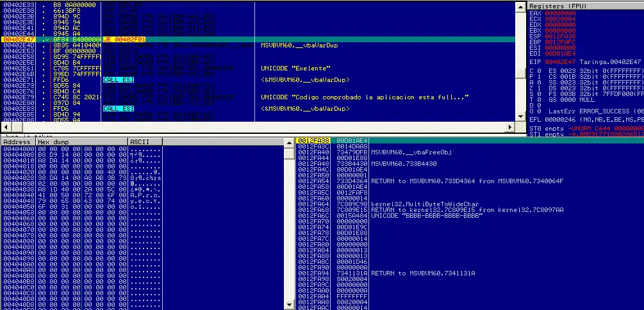Select ESP register value 0012FA38
The image size is (644, 310).
pyautogui.click(x=560, y=36)
